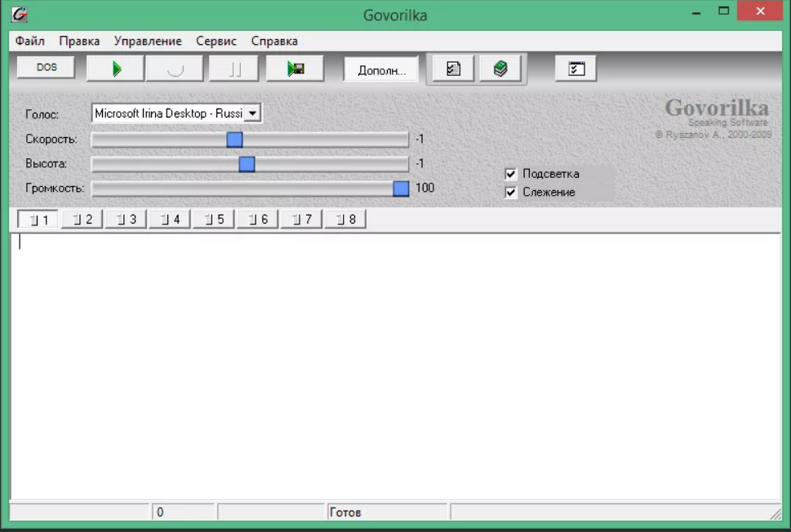Click the Stop button in toolbar

pos(175,69)
